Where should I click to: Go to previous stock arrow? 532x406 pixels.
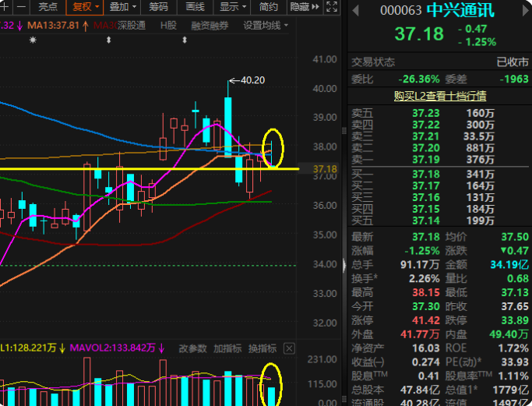pyautogui.click(x=355, y=11)
